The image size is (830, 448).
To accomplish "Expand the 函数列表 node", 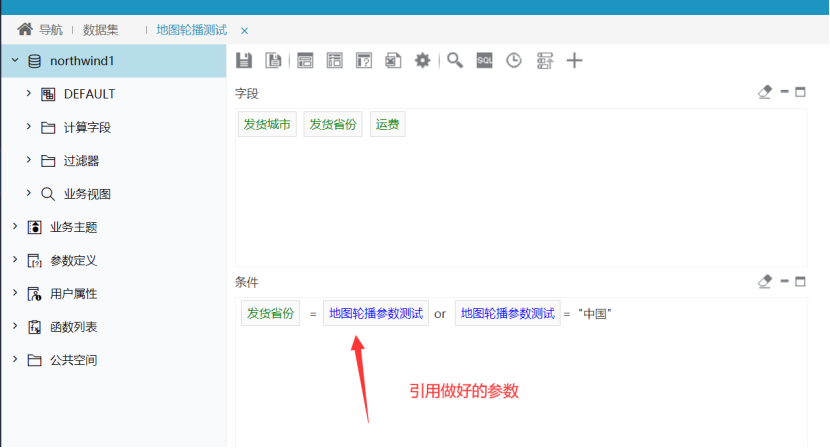I will [15, 326].
